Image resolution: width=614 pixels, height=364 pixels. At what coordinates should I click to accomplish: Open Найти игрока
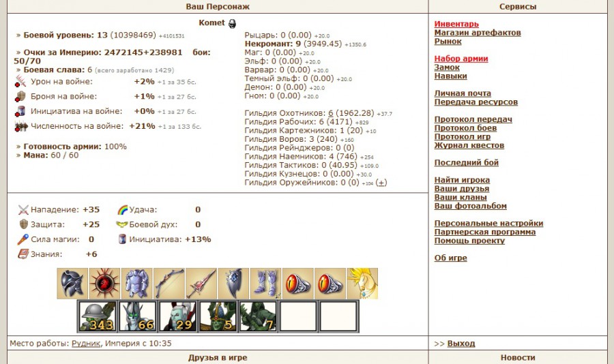tap(462, 180)
